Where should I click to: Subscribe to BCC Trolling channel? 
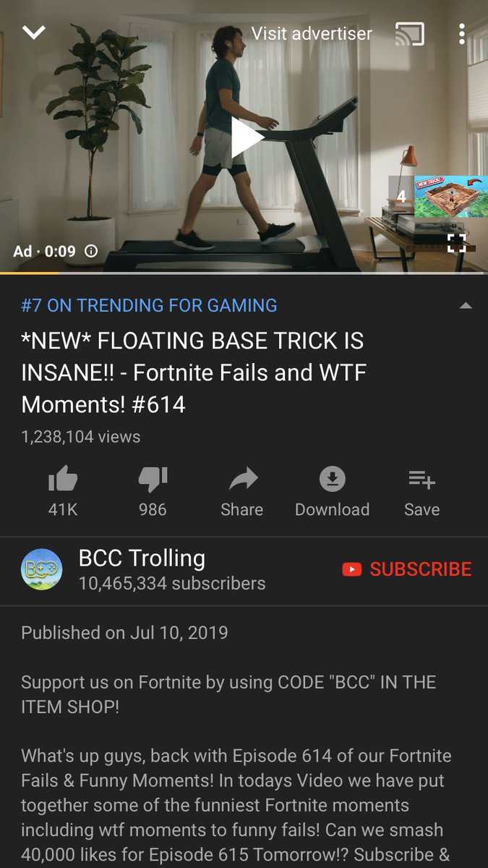(x=407, y=569)
